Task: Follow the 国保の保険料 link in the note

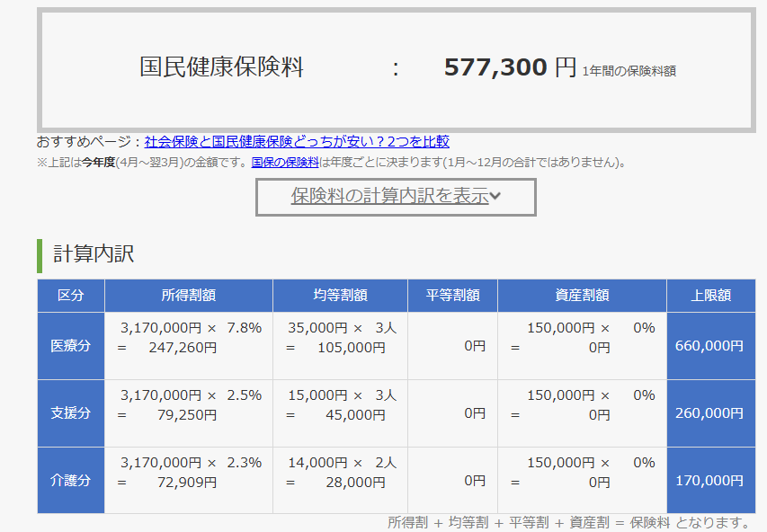Action: (285, 163)
